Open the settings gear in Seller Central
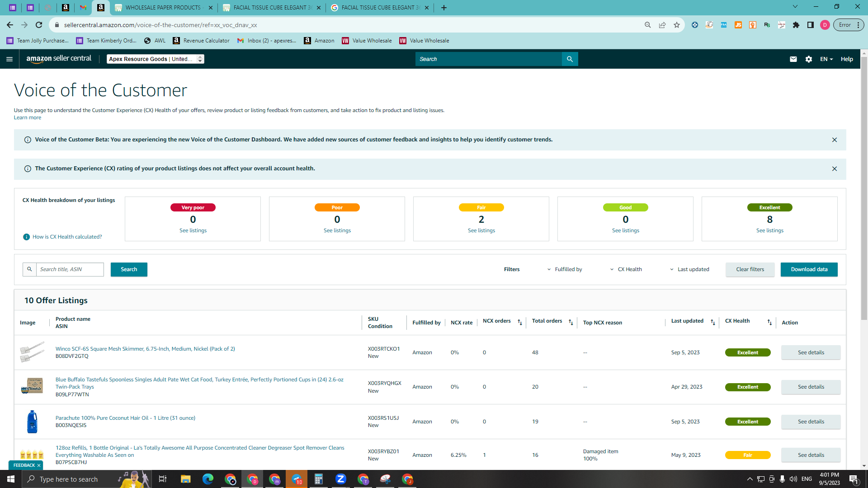The width and height of the screenshot is (868, 488). coord(809,59)
